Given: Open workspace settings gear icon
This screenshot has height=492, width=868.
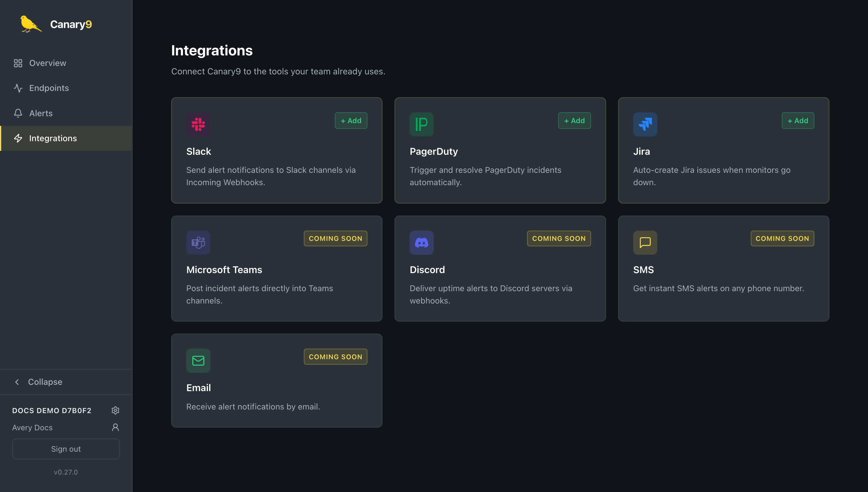Looking at the screenshot, I should [115, 410].
